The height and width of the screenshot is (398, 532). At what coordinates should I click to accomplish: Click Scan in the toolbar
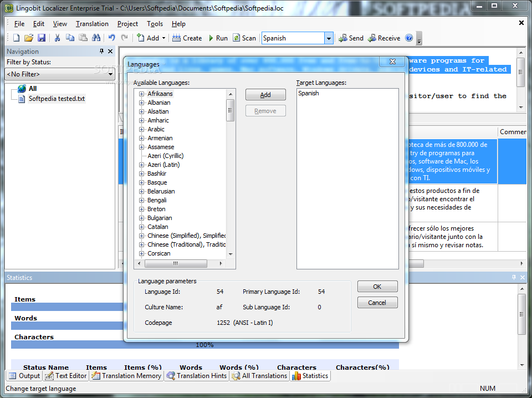click(244, 38)
